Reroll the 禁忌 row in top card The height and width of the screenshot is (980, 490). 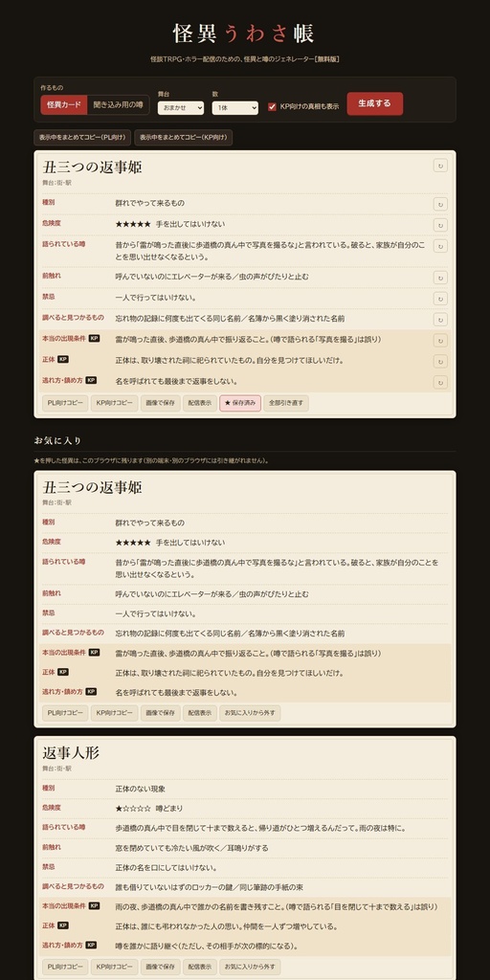tap(440, 299)
